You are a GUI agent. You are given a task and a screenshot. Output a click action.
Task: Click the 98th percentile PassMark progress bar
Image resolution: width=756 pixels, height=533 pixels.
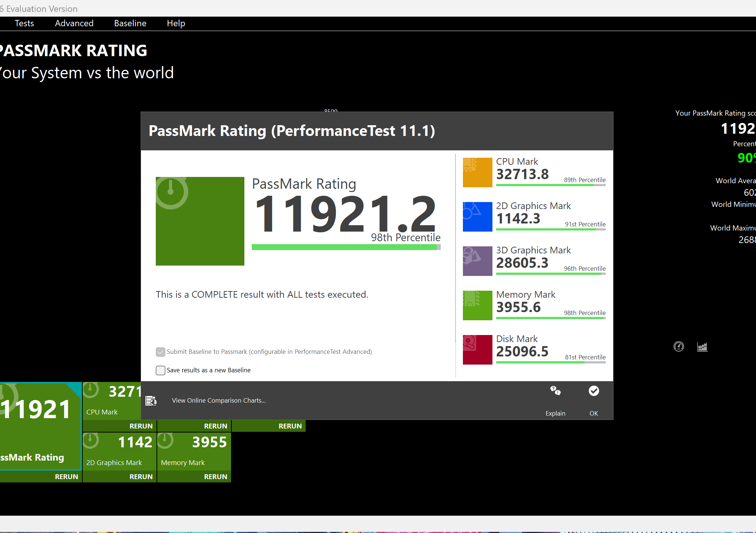(x=346, y=247)
